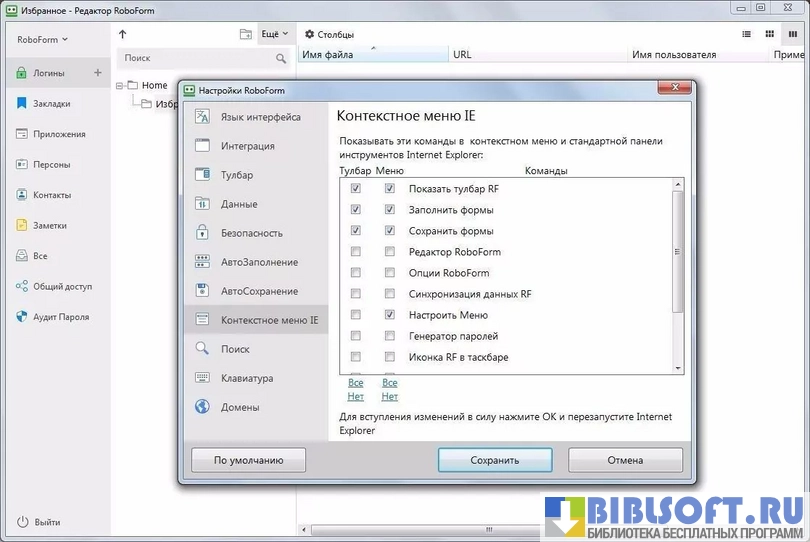Click the Поиск search input field
The image size is (810, 542).
[x=195, y=59]
